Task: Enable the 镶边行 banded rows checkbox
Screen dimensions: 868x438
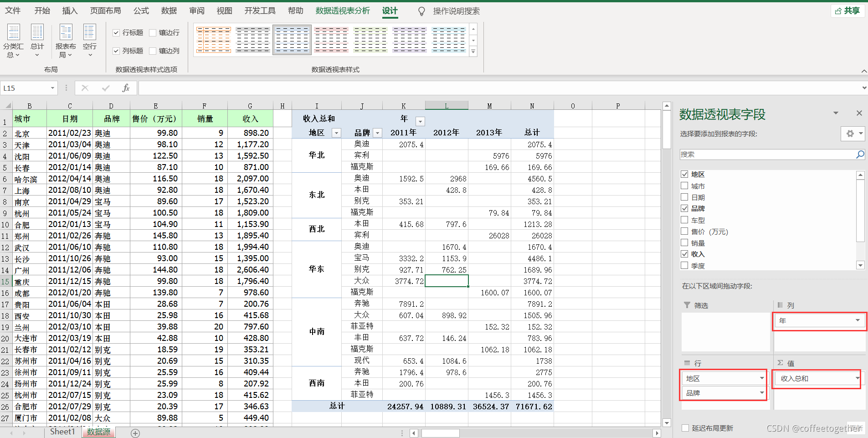Action: coord(153,33)
